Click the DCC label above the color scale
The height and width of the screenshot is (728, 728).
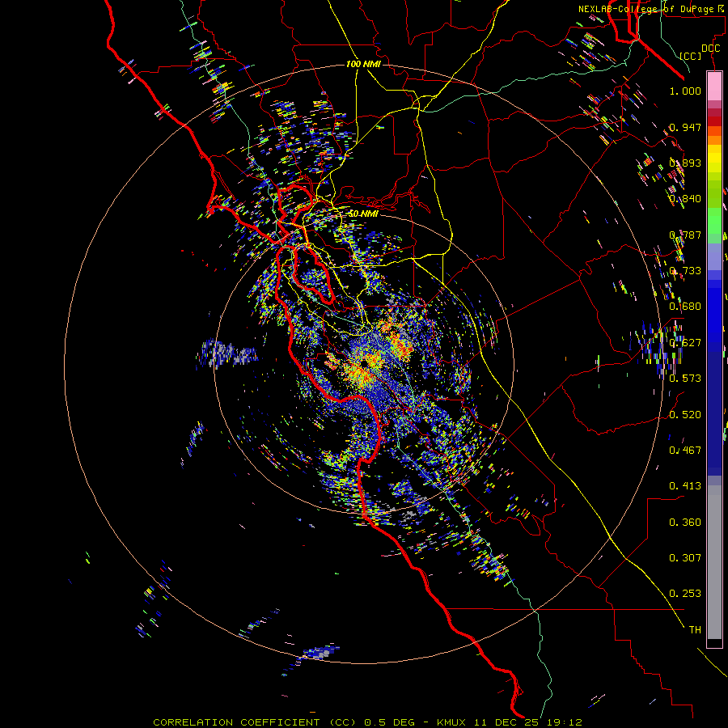[x=710, y=49]
